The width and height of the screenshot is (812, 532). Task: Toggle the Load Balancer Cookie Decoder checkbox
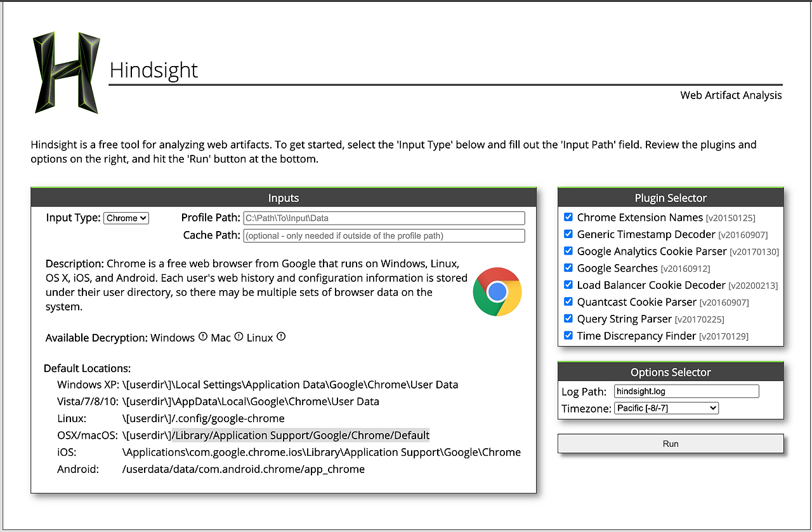point(568,285)
